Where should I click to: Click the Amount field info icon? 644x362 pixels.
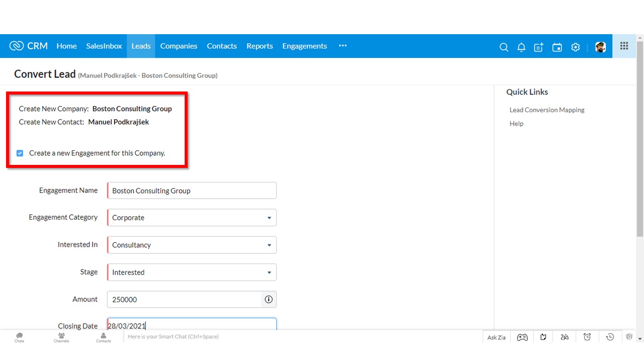[269, 299]
